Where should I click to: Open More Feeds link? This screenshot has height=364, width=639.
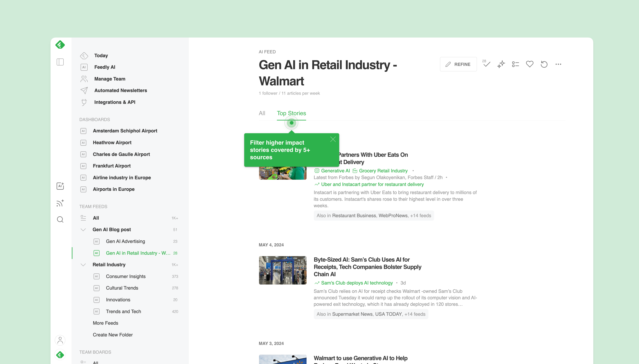click(x=105, y=323)
